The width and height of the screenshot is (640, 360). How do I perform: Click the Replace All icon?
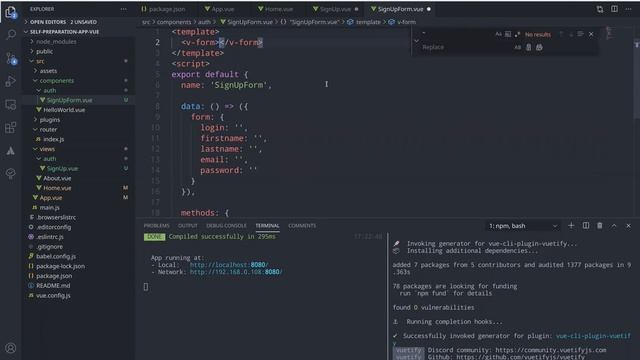[539, 47]
